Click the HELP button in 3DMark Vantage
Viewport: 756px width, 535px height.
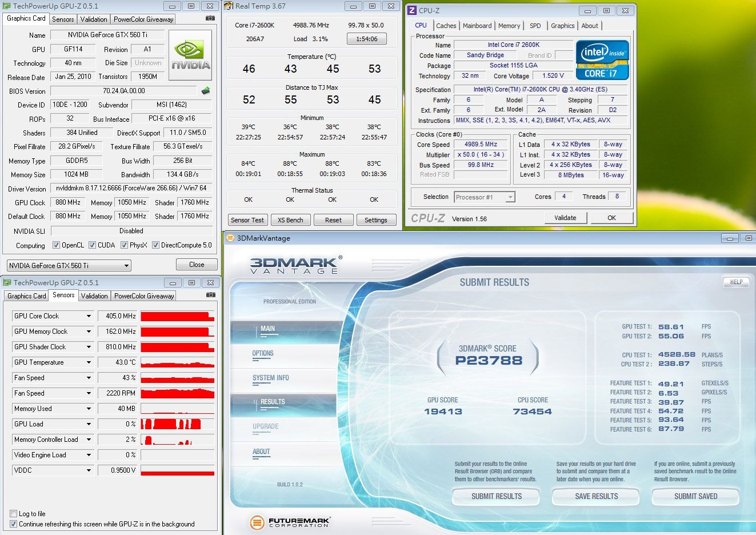coord(736,282)
